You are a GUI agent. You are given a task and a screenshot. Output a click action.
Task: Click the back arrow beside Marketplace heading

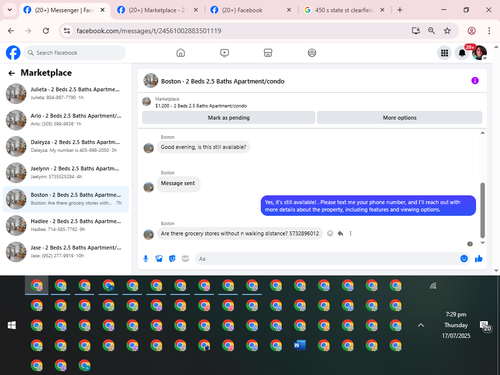[x=12, y=73]
